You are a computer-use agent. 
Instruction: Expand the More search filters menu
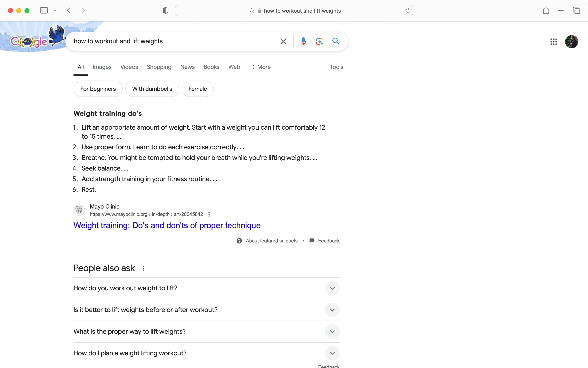point(261,67)
